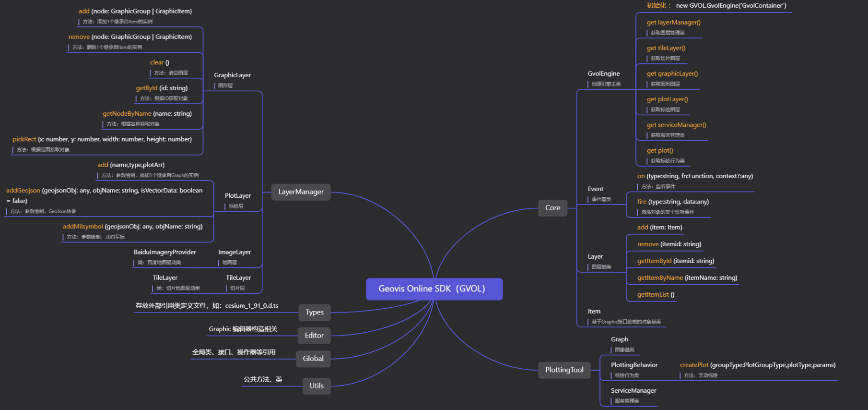This screenshot has height=410, width=868.
Task: Click the PlottingBehavior node
Action: pos(634,370)
